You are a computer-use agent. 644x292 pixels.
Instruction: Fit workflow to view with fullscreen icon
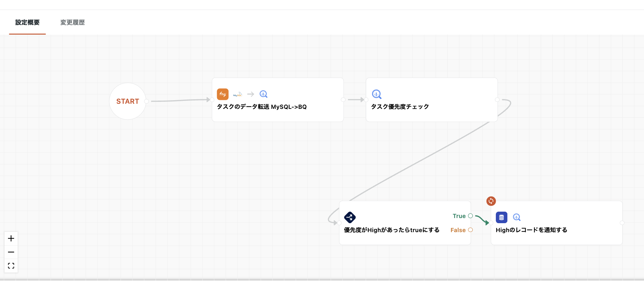coord(11,266)
